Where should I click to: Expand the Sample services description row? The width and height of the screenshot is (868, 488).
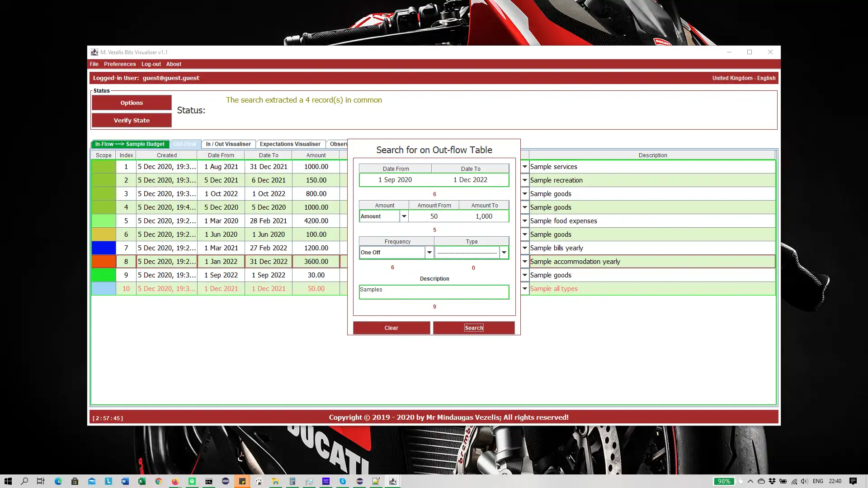pyautogui.click(x=524, y=166)
